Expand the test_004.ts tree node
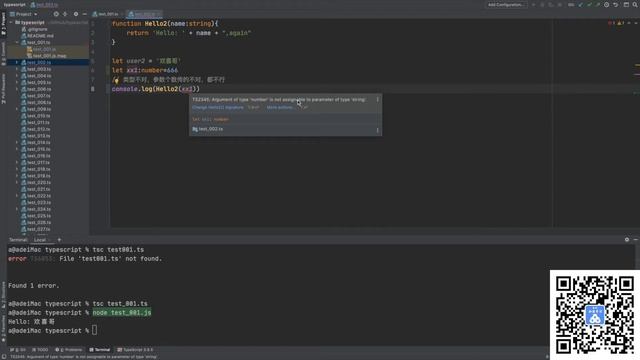Viewport: 640px width, 360px height. (x=17, y=76)
